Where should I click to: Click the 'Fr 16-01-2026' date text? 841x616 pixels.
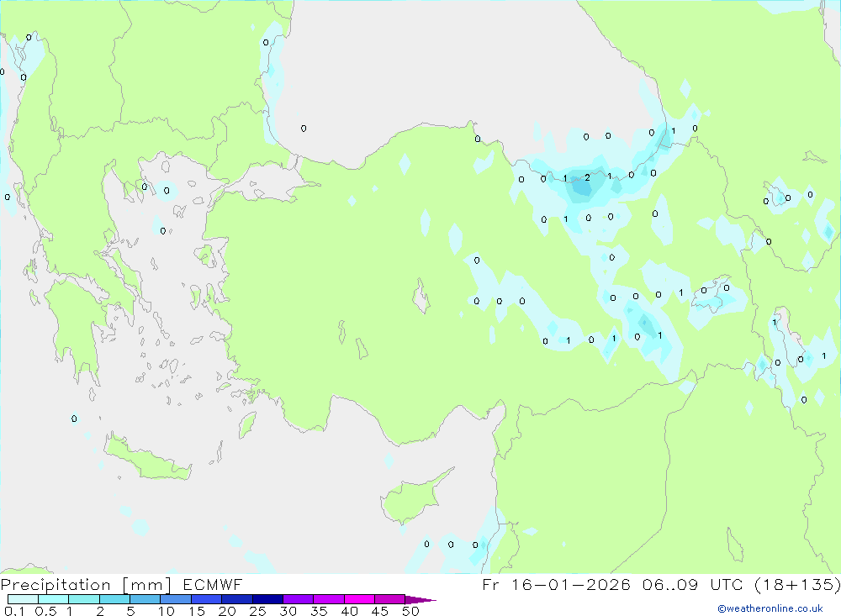(556, 584)
